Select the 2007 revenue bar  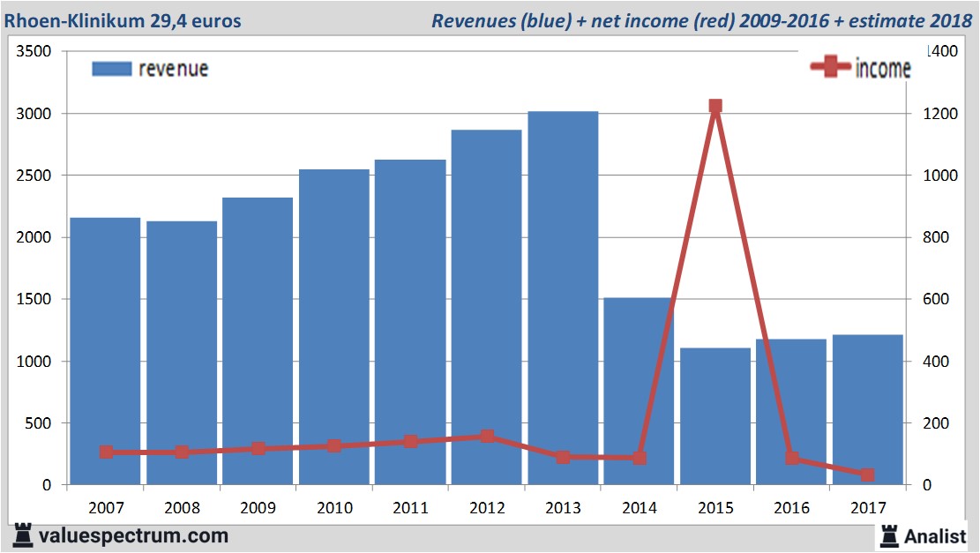point(105,351)
